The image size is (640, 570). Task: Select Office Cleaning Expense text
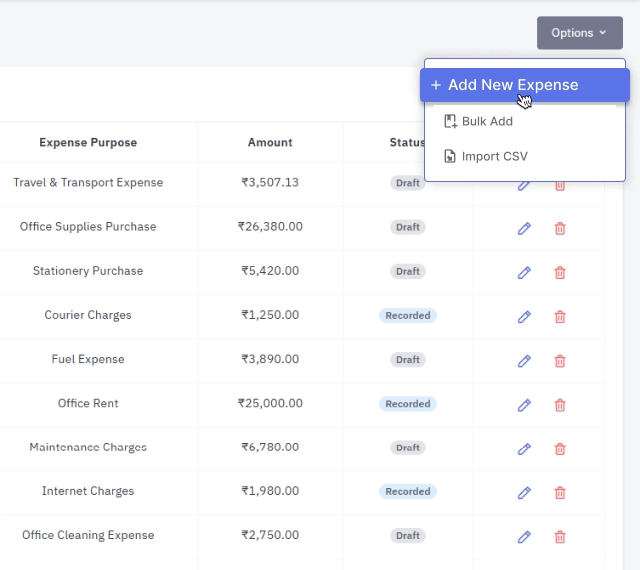coord(88,535)
